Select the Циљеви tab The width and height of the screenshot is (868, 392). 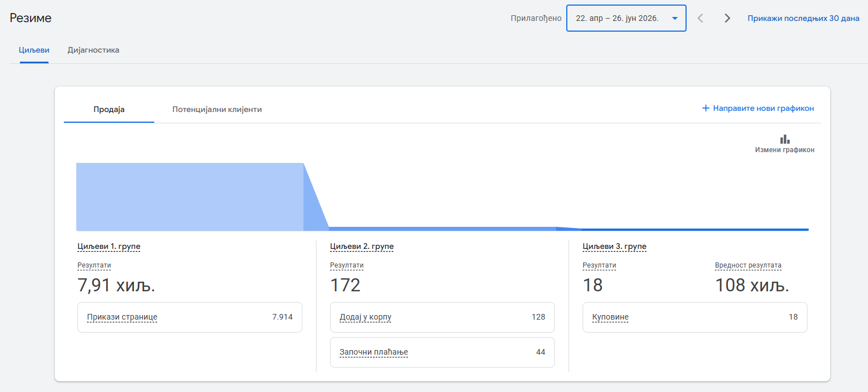click(x=34, y=50)
